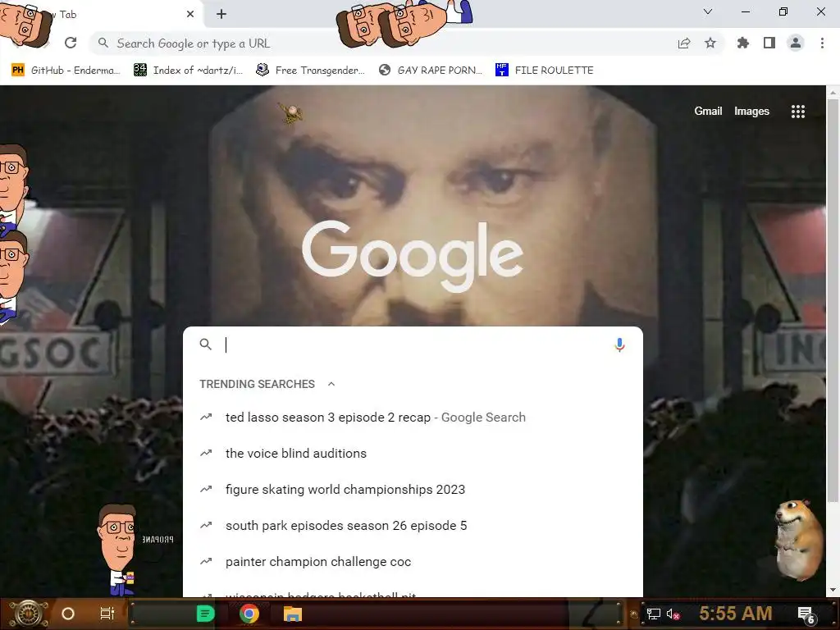Select 'ted lasso season 3 episode 2 recap'

[413, 418]
